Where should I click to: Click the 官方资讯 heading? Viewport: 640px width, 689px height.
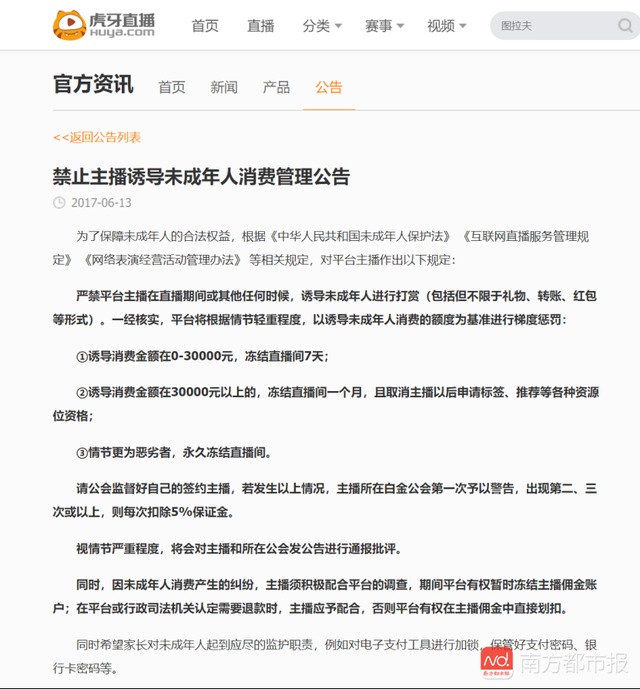(93, 84)
